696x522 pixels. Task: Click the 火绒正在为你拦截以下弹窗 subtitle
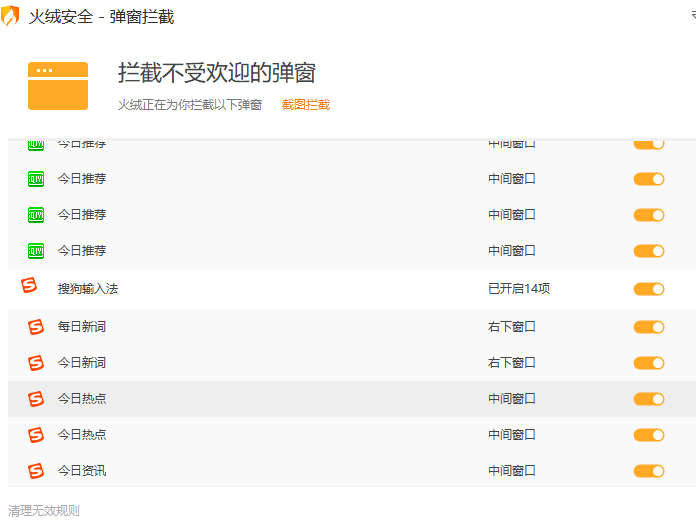coord(190,105)
